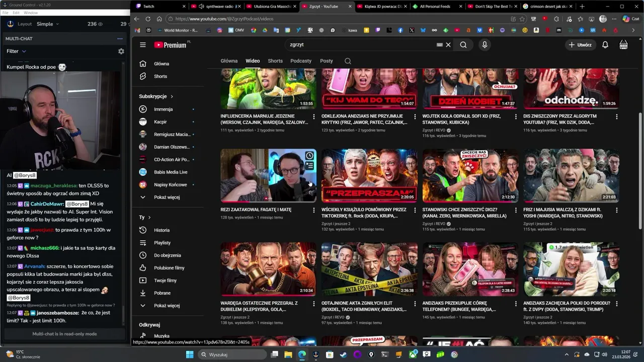Open a new browser tab
The image size is (644, 362).
(582, 7)
